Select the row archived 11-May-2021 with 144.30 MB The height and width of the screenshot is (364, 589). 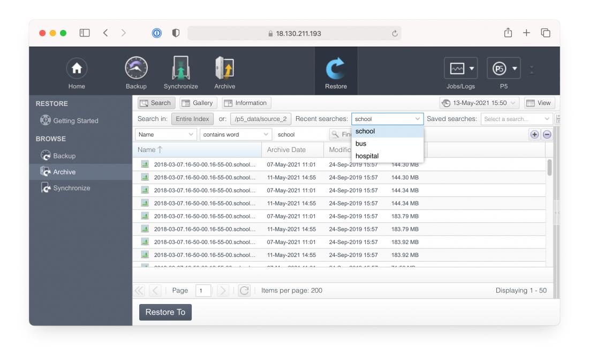coord(339,177)
